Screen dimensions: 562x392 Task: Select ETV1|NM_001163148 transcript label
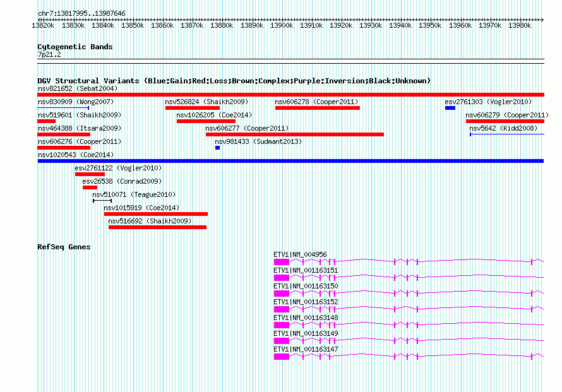click(306, 318)
